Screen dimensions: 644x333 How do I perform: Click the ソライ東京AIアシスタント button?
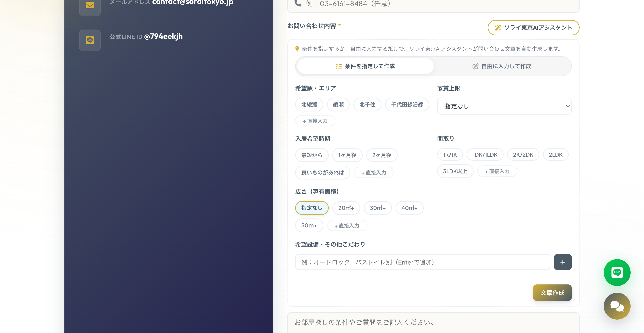tap(533, 28)
